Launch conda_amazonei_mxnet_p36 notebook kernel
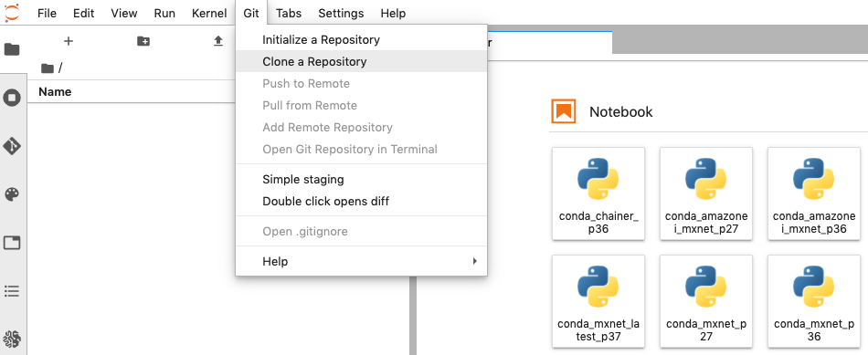 point(814,193)
